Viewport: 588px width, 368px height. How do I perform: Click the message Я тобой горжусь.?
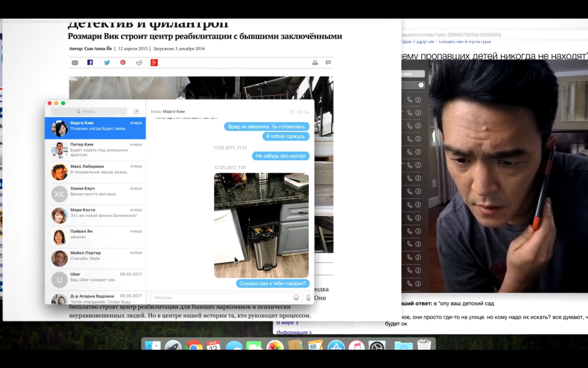286,136
